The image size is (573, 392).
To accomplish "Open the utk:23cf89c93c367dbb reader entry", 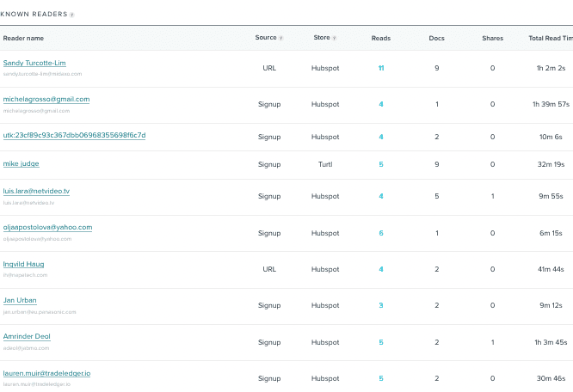I will [x=74, y=135].
